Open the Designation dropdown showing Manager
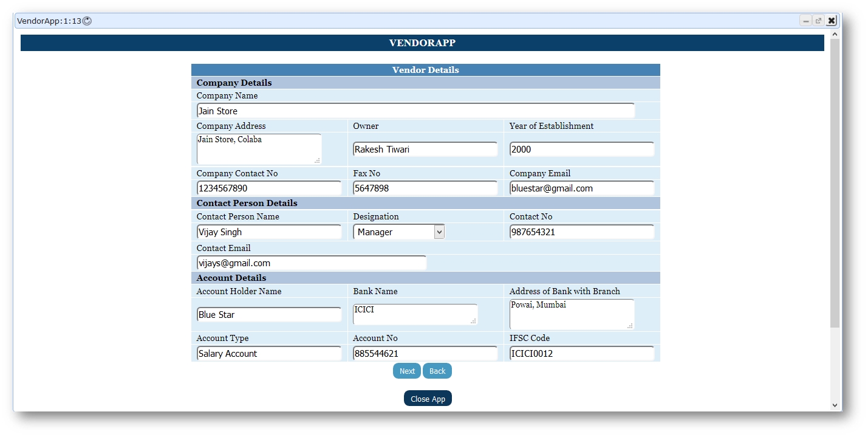Viewport: 868px width, 437px height. (x=398, y=232)
